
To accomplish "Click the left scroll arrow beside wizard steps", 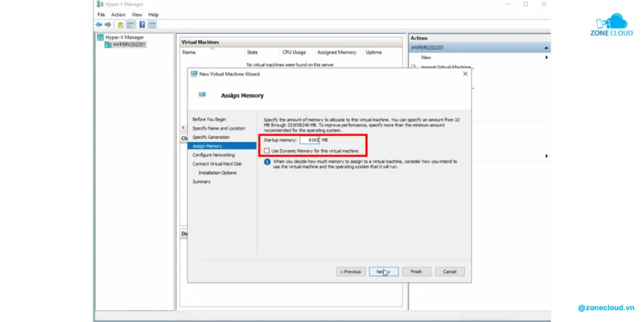I will (x=184, y=128).
